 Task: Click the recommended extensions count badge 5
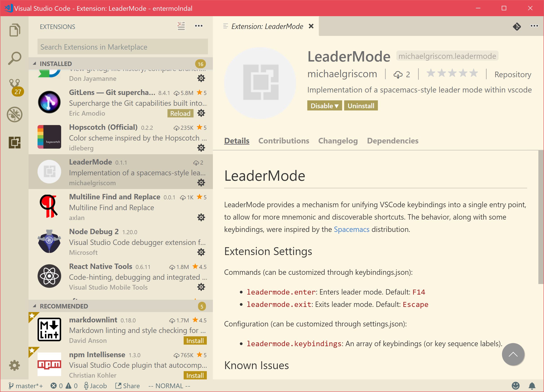click(202, 306)
